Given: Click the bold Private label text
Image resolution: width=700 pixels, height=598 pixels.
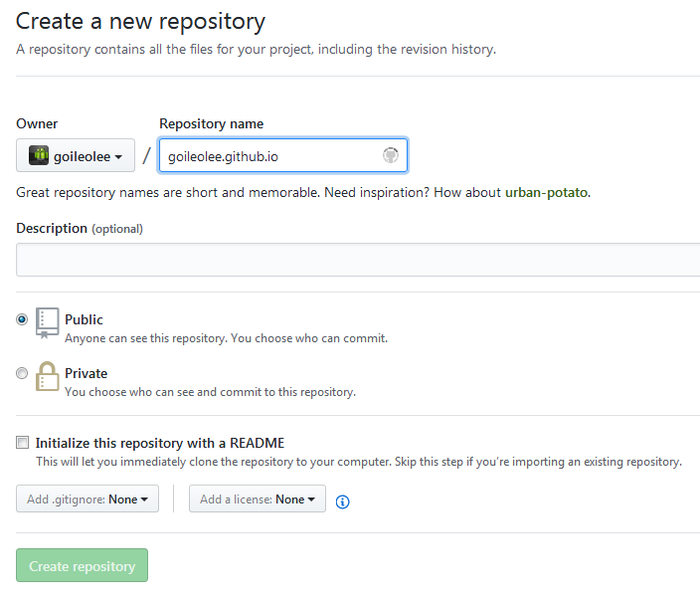Looking at the screenshot, I should click(x=86, y=373).
